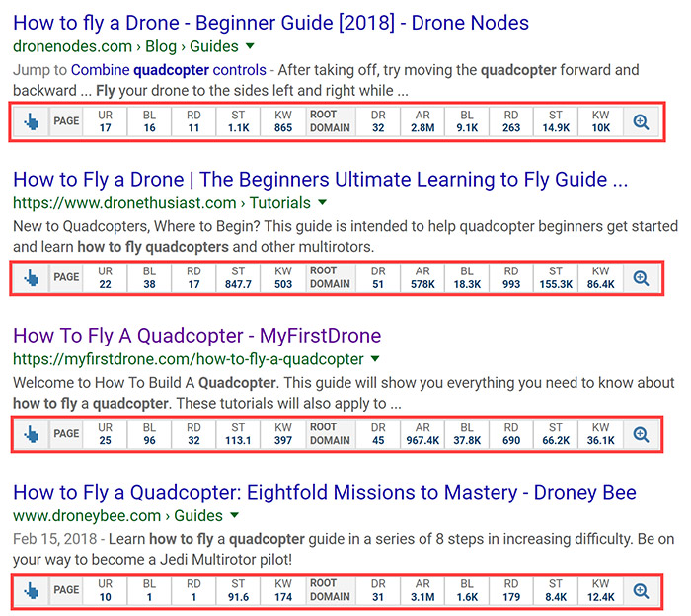Click the DR 51 metric for dronethusiast
Screen dimensions: 691x616
pos(378,277)
